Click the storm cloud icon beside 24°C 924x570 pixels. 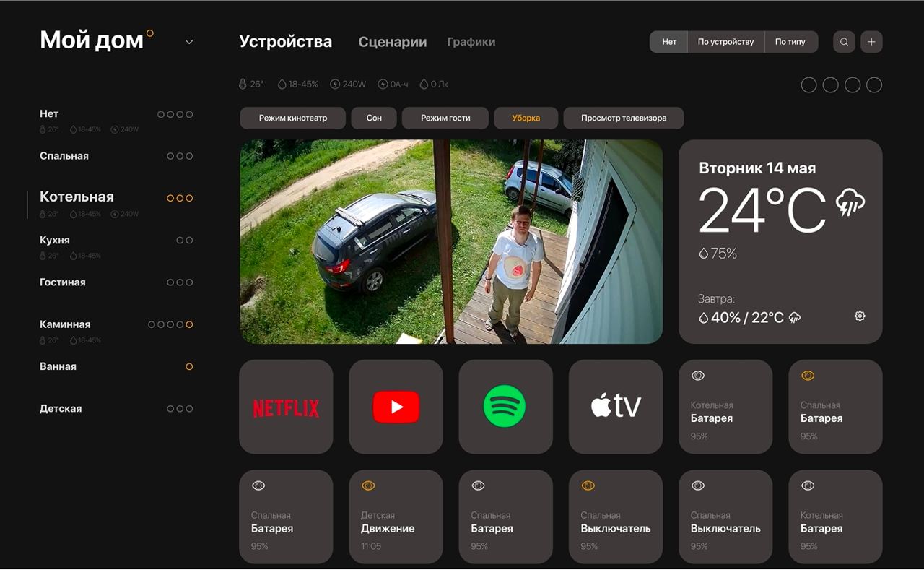(x=850, y=203)
